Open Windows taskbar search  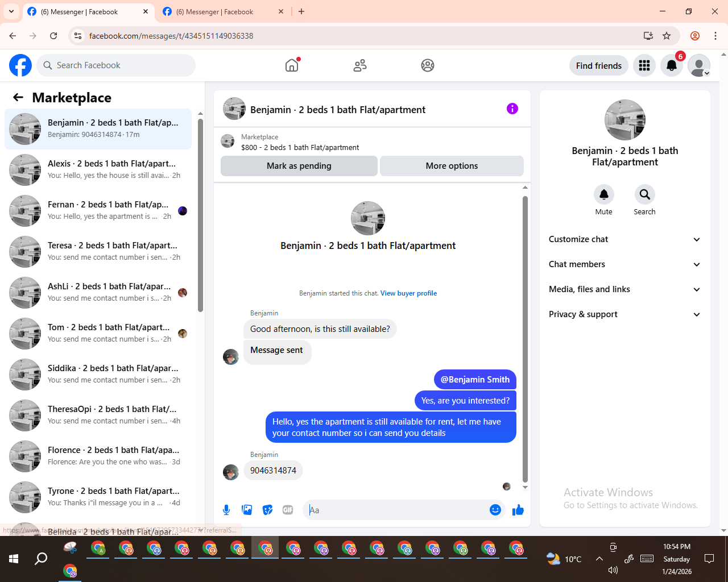[x=41, y=559]
